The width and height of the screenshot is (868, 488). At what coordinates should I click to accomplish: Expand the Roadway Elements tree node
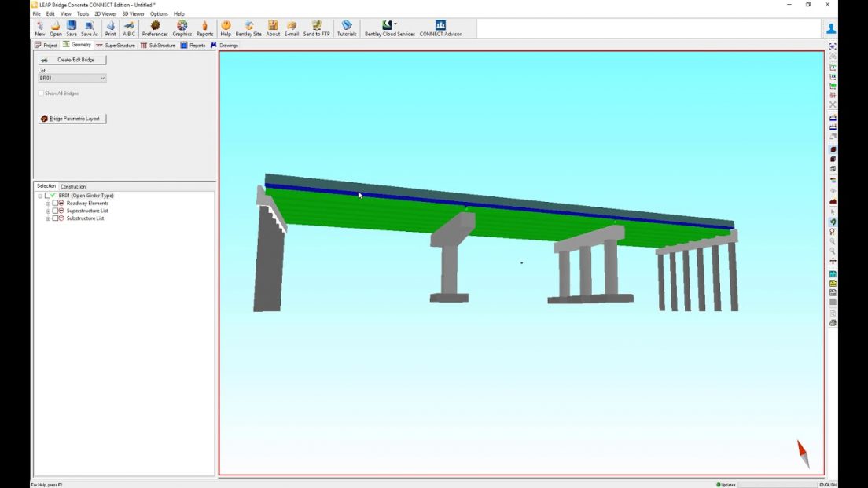[48, 204]
